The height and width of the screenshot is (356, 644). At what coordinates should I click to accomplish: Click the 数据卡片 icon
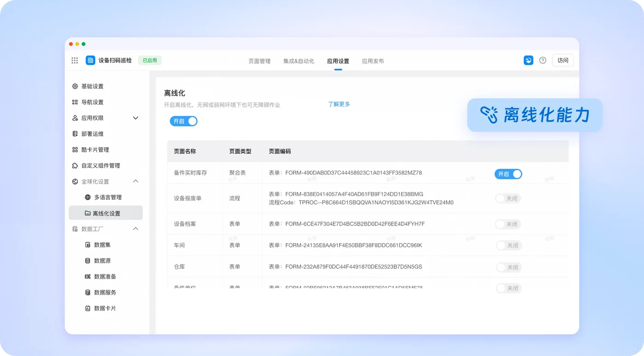(x=88, y=309)
